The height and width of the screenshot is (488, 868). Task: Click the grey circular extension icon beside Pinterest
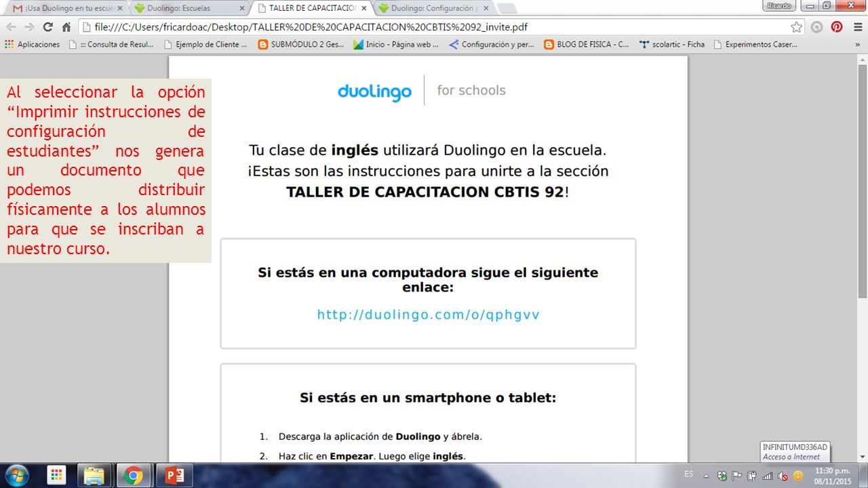(817, 27)
